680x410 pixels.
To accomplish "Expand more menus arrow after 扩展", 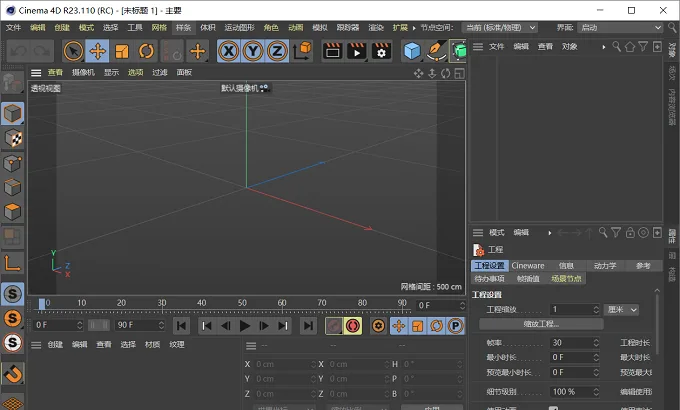I will [x=414, y=28].
